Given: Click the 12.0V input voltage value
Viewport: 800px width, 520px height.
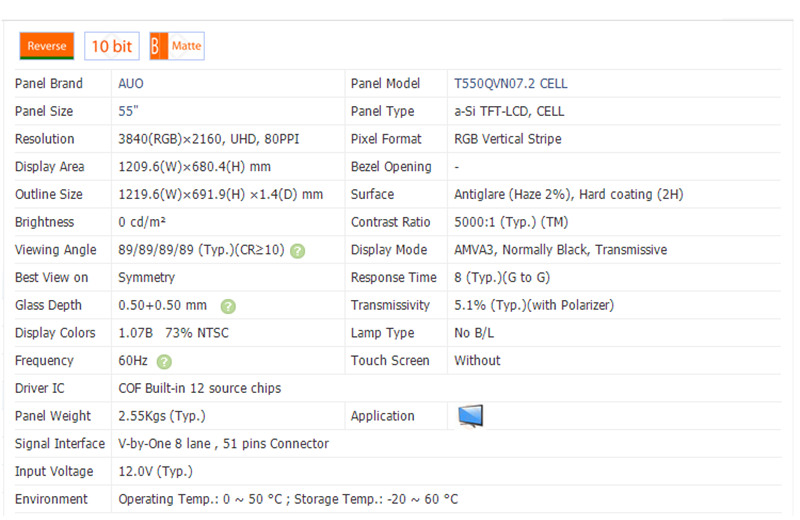Looking at the screenshot, I should coord(155,472).
